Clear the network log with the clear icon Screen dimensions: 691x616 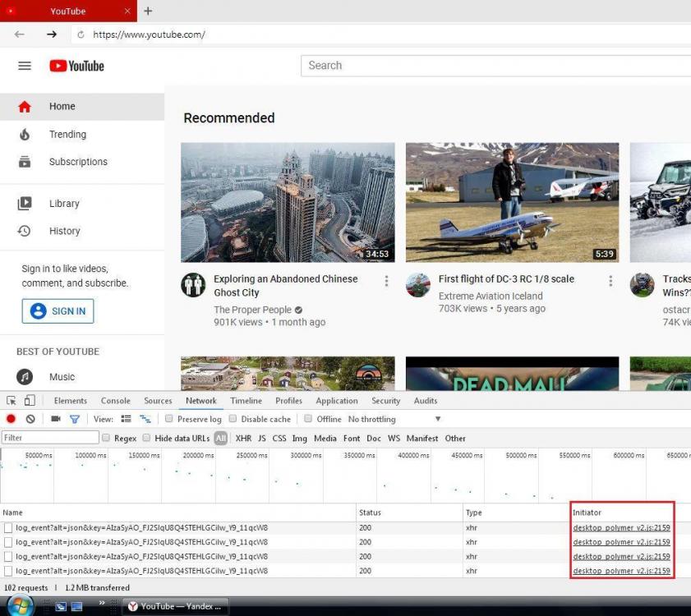pos(30,419)
